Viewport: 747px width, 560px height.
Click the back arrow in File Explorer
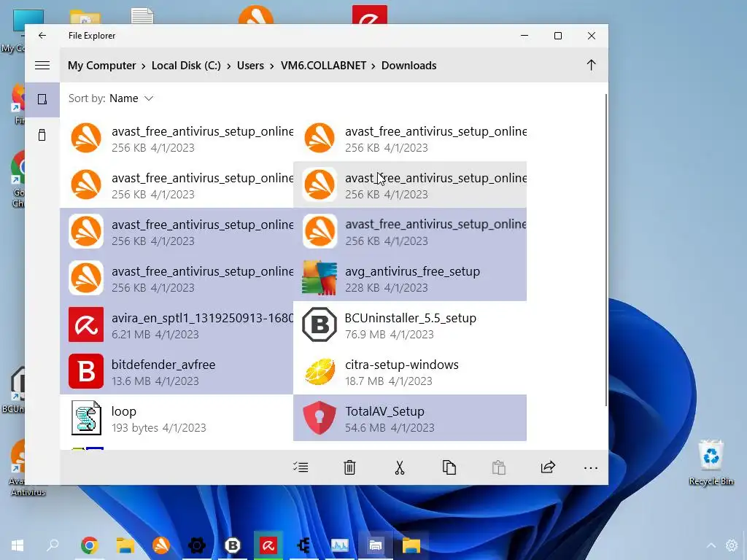click(42, 36)
